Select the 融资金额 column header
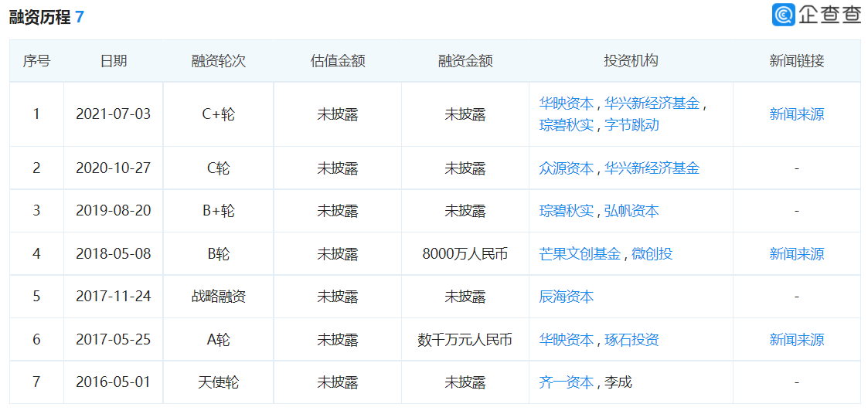Image resolution: width=868 pixels, height=414 pixels. 465,61
